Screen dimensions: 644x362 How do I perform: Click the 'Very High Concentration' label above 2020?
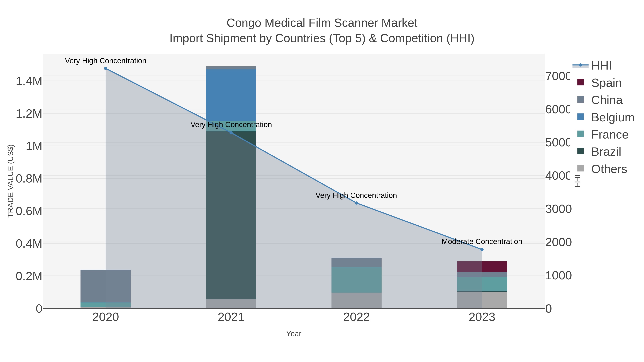click(106, 61)
